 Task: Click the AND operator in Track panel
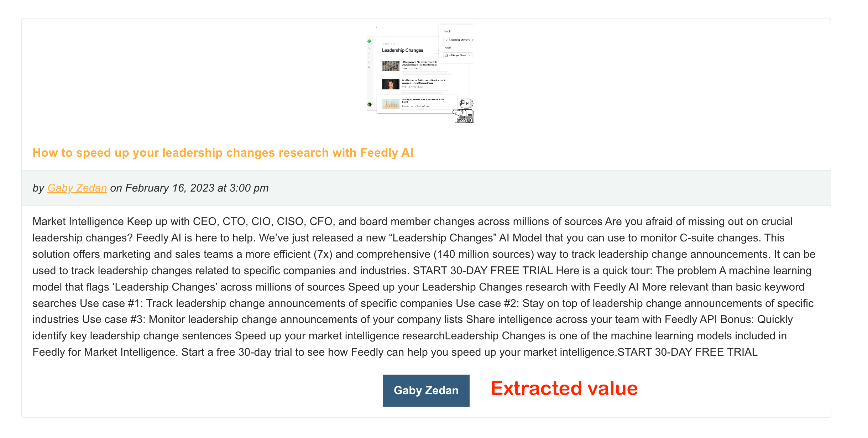point(448,47)
